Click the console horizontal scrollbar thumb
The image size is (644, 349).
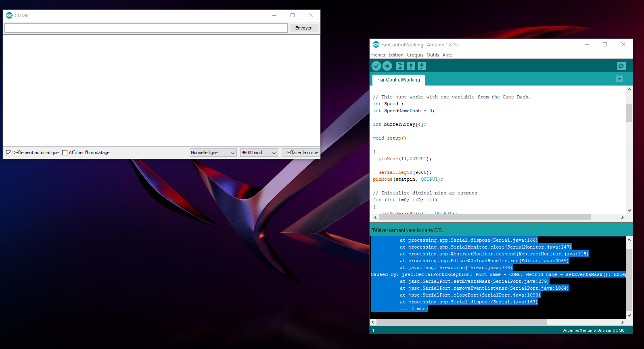(x=462, y=322)
